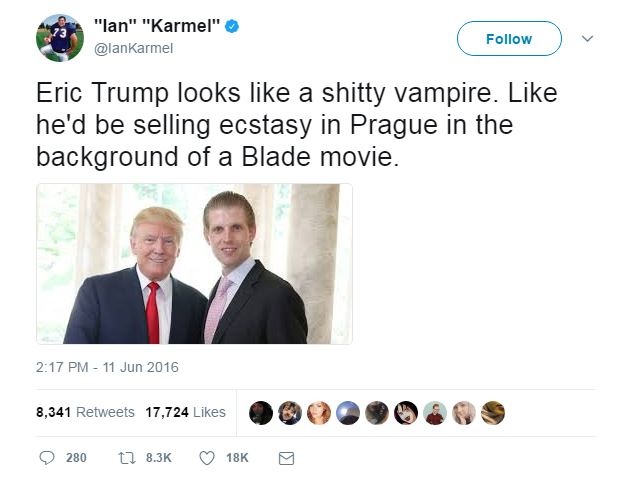This screenshot has width=626, height=479.
Task: Click the red-haired liker avatar
Action: (319, 413)
